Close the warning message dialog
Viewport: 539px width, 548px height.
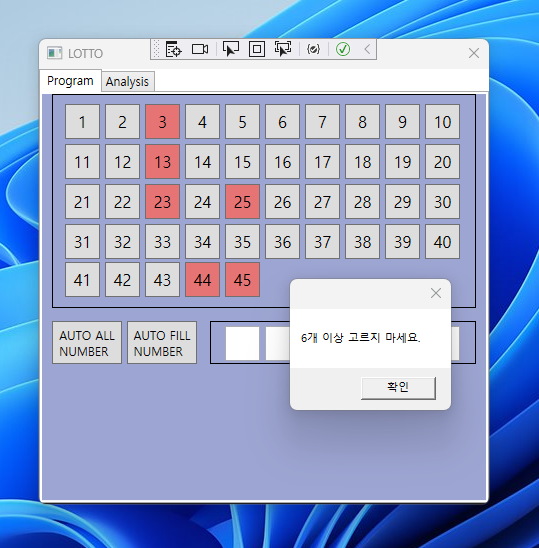pyautogui.click(x=436, y=293)
